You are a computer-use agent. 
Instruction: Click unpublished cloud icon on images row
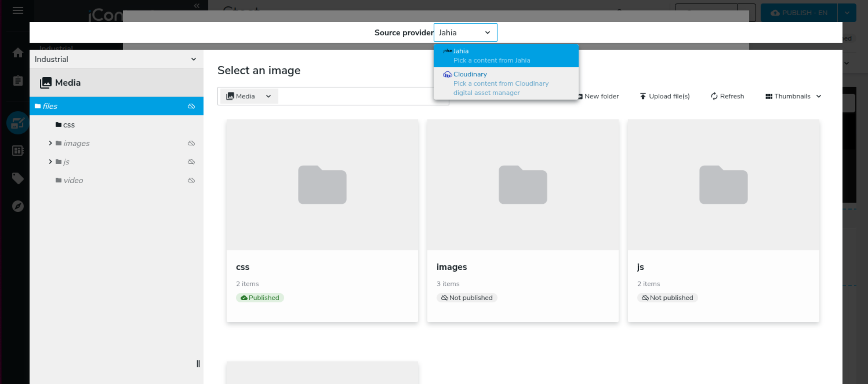coord(191,143)
